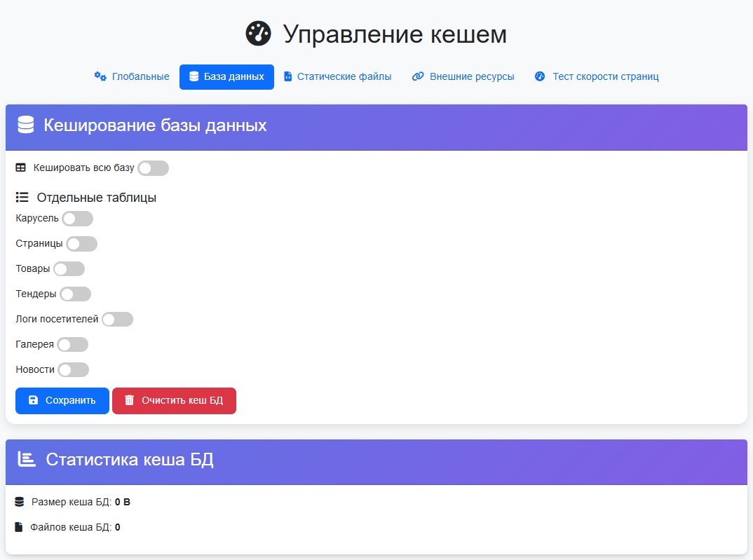Click the database icon in Кеширование базы данных header
Screen dimensions: 753x560
(x=25, y=126)
